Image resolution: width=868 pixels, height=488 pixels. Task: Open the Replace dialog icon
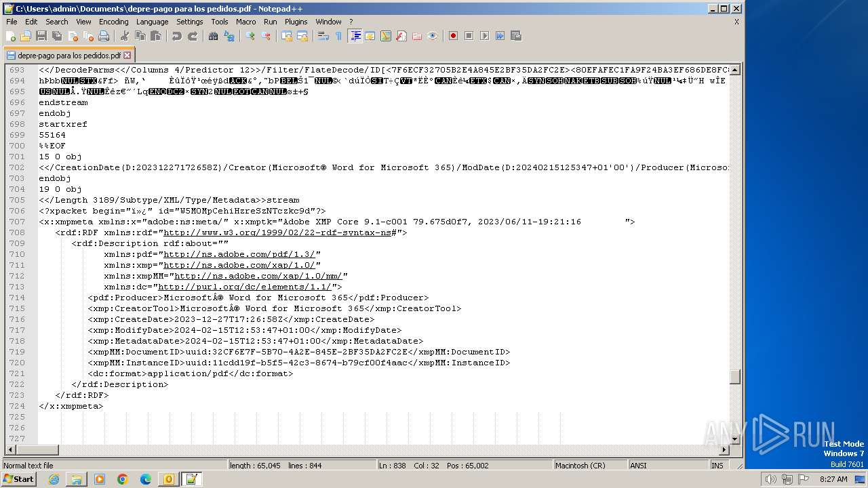(x=229, y=36)
